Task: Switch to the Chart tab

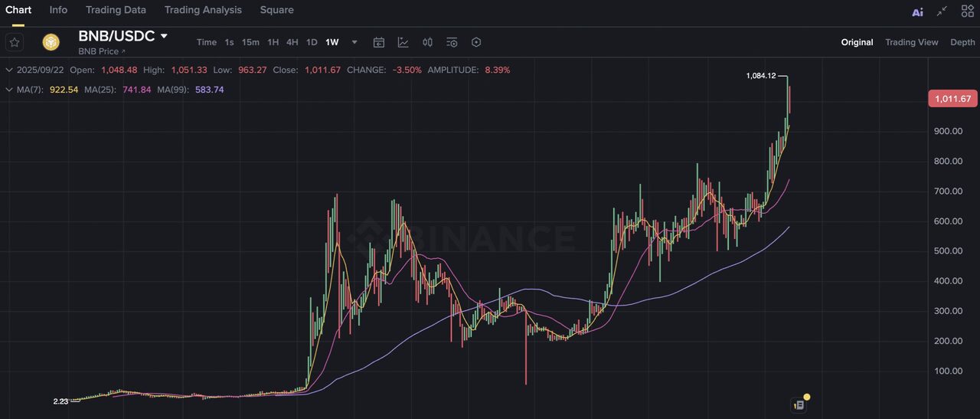Action: click(18, 10)
